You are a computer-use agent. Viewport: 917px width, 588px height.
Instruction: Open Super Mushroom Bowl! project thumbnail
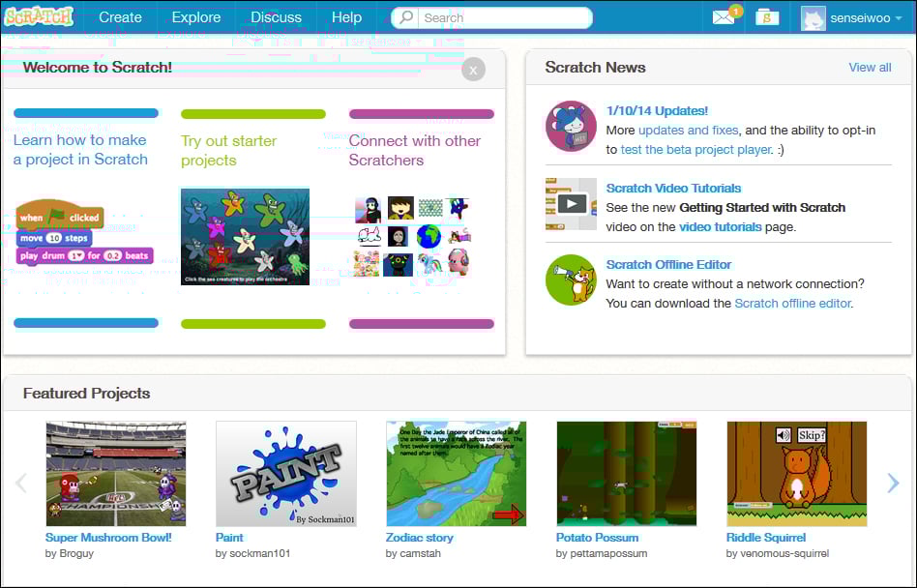[116, 474]
